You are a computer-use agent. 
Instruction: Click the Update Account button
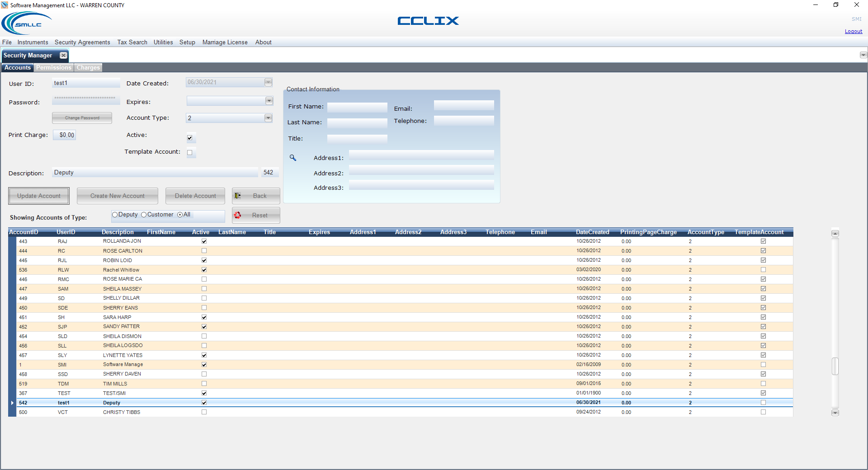(39, 196)
